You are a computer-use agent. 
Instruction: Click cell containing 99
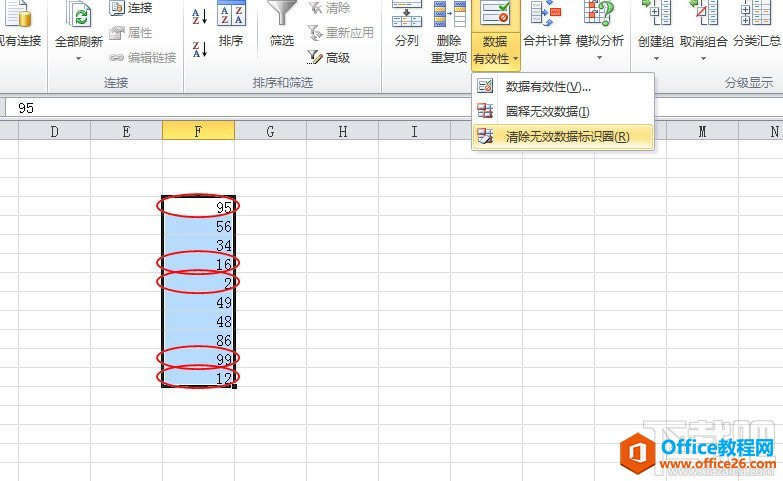(198, 359)
